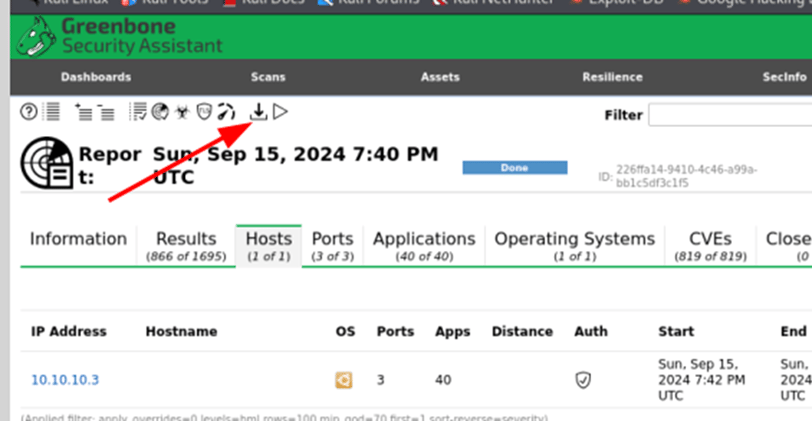Sort by the Distance column header
812x421 pixels.
pos(522,331)
